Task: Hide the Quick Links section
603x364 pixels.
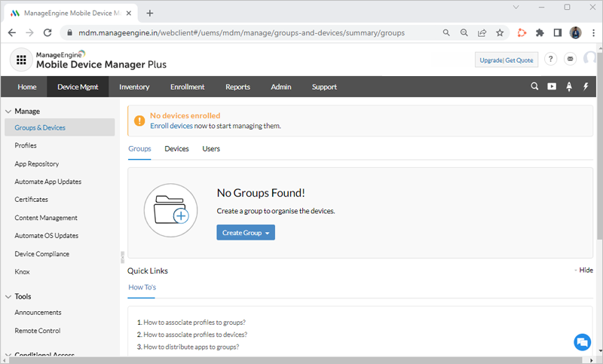Action: pyautogui.click(x=583, y=271)
